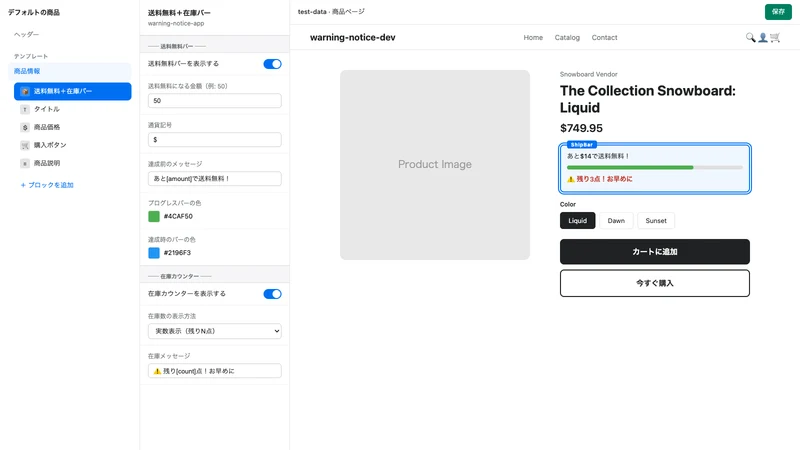Open the 商品情報 section
Screen dimensions: 800x450
click(x=69, y=71)
